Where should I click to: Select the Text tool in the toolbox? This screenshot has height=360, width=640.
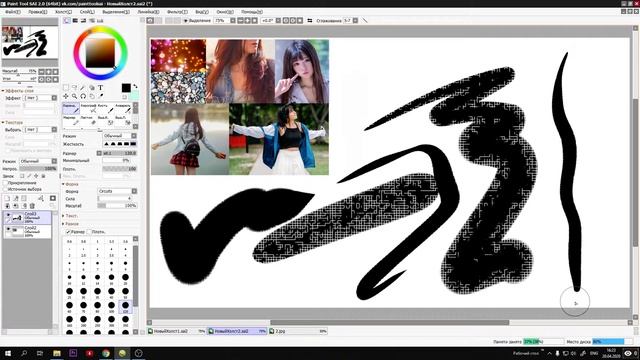[100, 88]
